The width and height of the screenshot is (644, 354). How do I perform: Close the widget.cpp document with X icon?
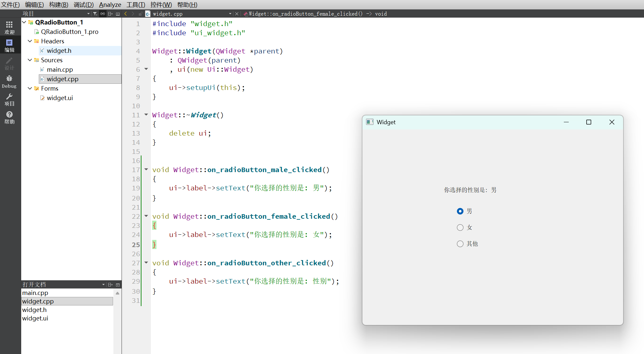(x=237, y=14)
